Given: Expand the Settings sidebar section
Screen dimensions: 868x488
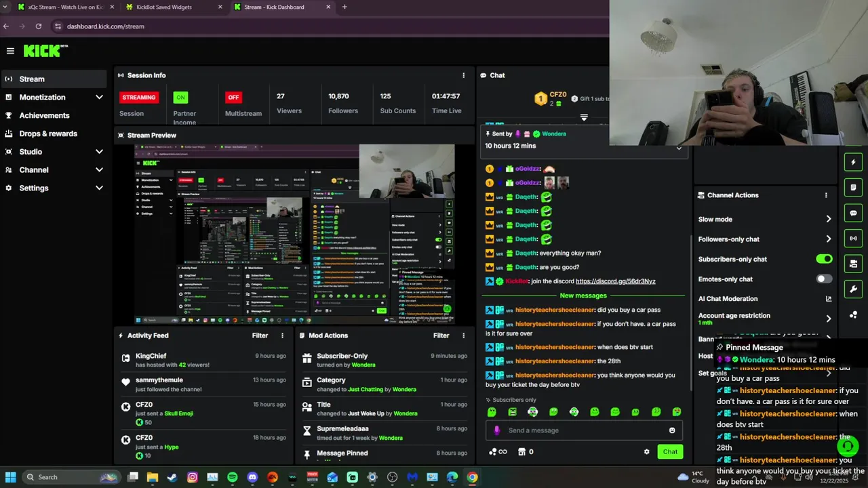Looking at the screenshot, I should (54, 188).
